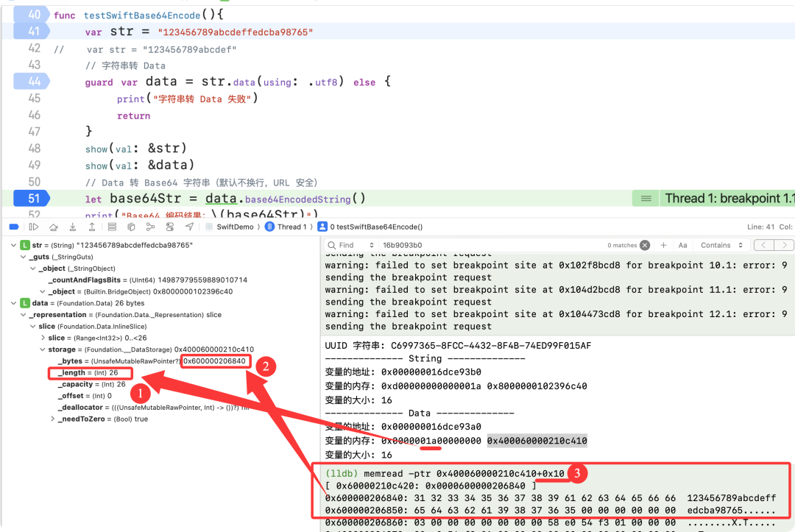Select the _length variable row
Screen dimensions: 795x532
tap(88, 373)
